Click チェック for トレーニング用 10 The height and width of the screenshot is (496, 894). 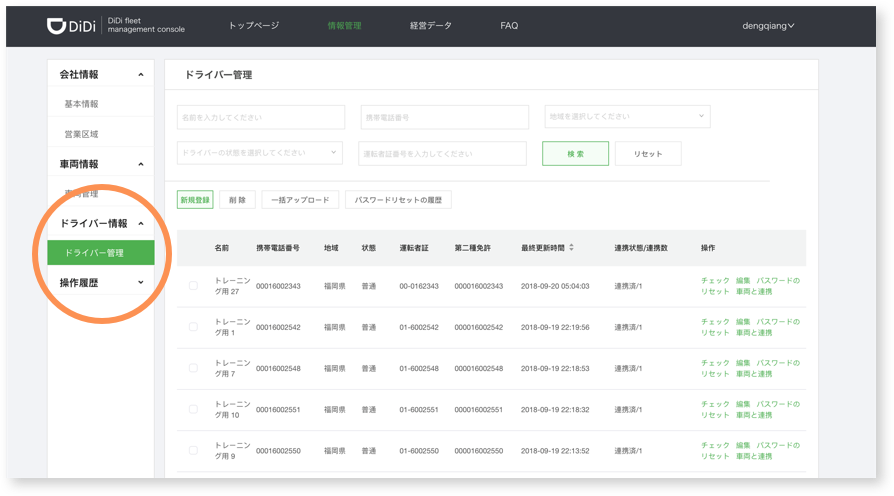click(x=715, y=404)
